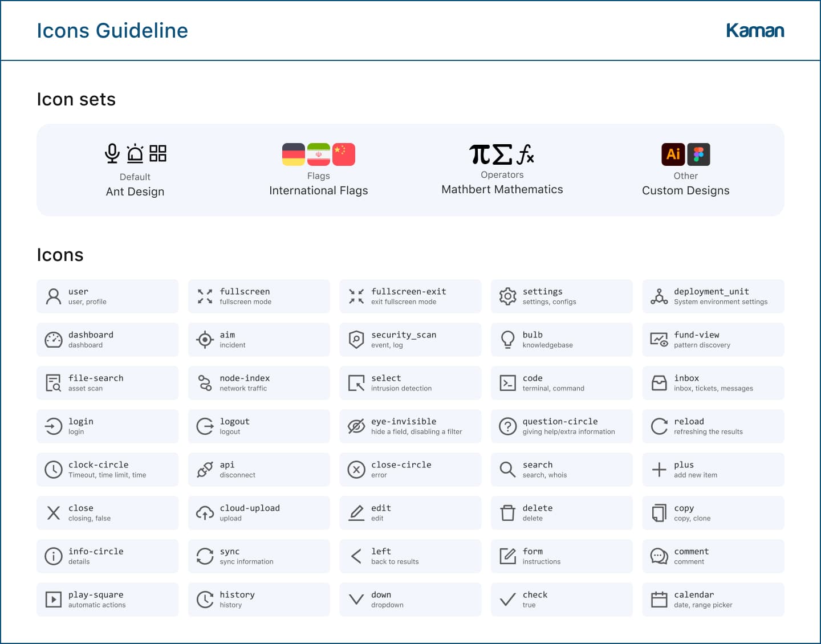The image size is (821, 644).
Task: Click the down dropdown chevron icon
Action: click(356, 600)
